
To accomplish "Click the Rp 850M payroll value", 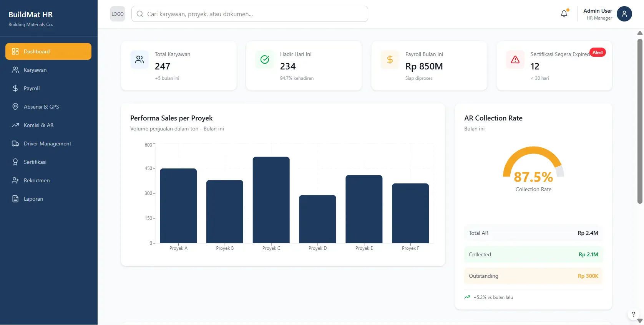I will [424, 66].
